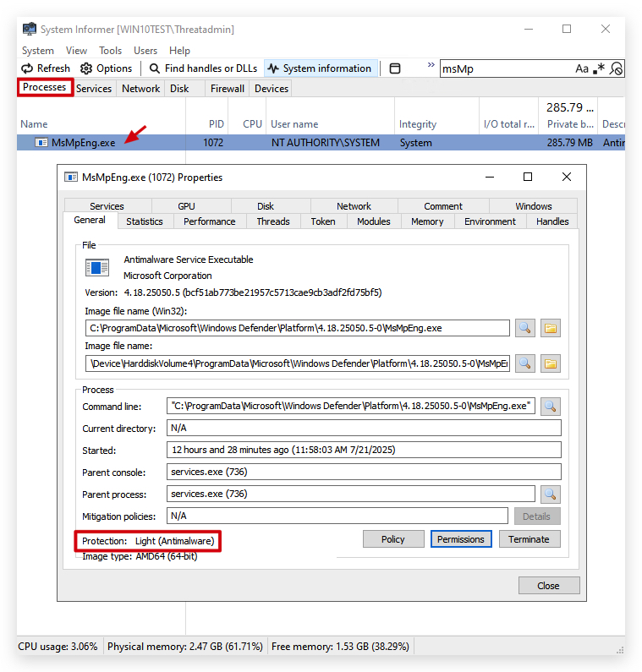Open System information graph window
The width and height of the screenshot is (642, 672).
click(x=320, y=68)
